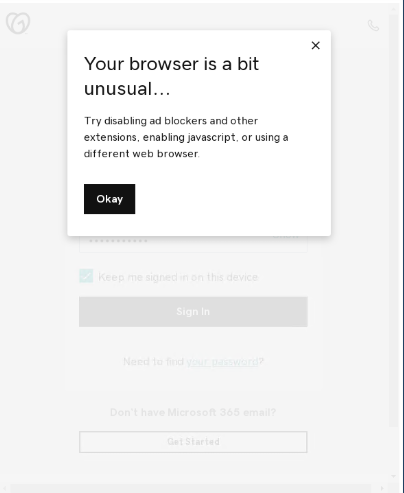
Task: Close the unusual browser dialog with X
Action: coord(315,45)
